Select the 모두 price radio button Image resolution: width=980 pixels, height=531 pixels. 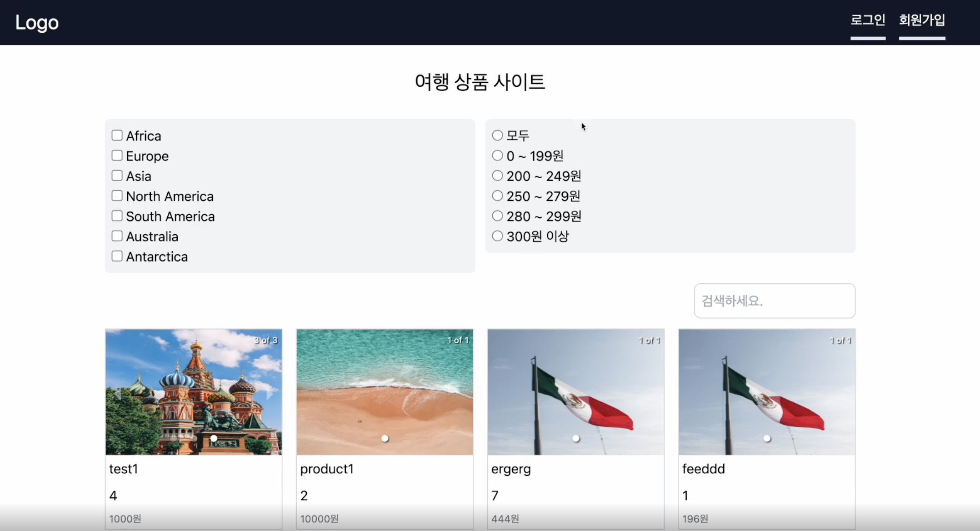tap(497, 135)
